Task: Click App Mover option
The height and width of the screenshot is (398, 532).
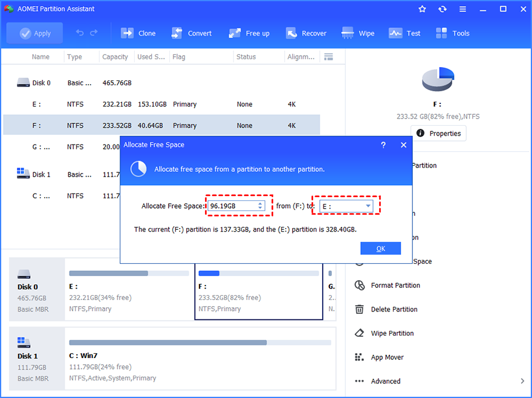Action: [387, 357]
